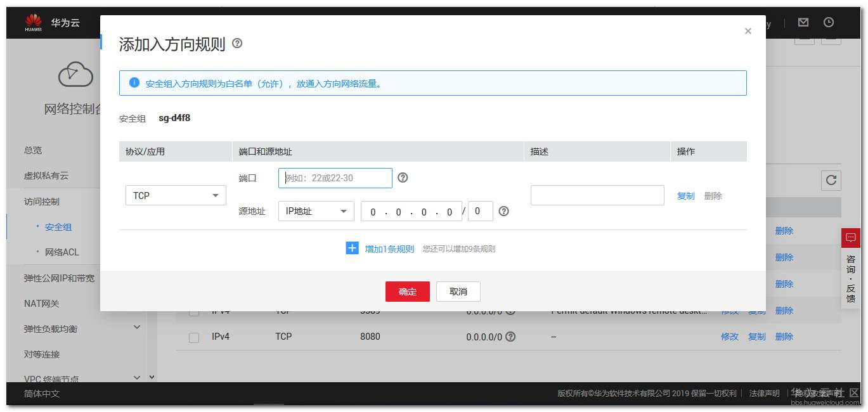Click 复制 in the 8080 row
The height and width of the screenshot is (412, 868).
(x=757, y=337)
